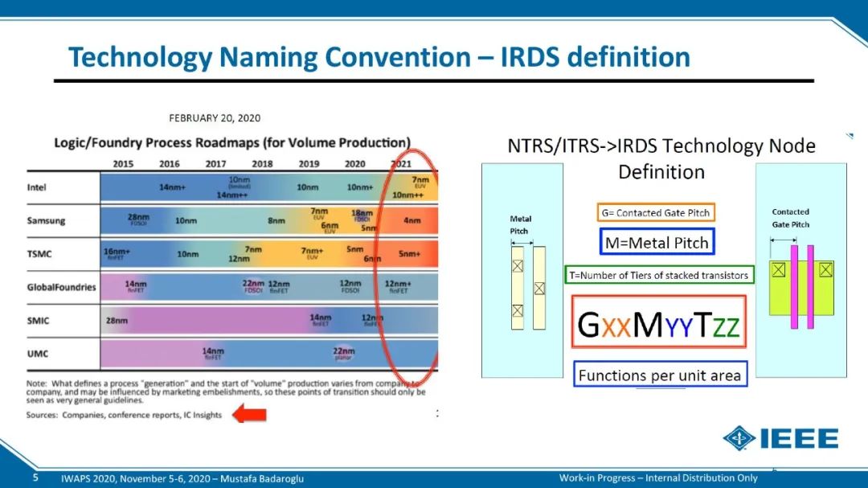Click GlobalFoundries' '12nm+ finFET' entry
This screenshot has width=868, height=488.
point(398,286)
